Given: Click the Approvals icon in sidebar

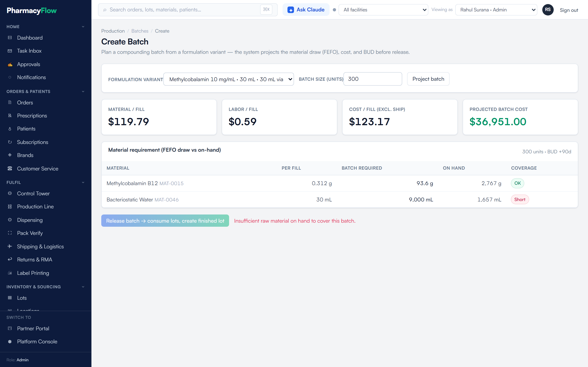Looking at the screenshot, I should (10, 64).
